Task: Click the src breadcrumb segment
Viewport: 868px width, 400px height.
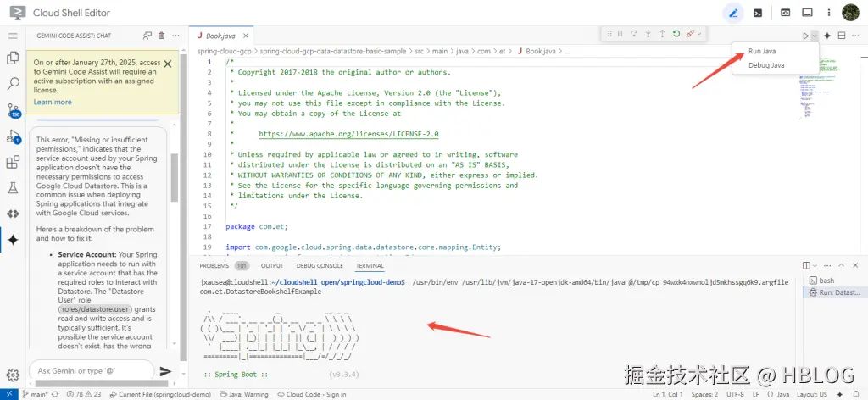Action: point(420,51)
